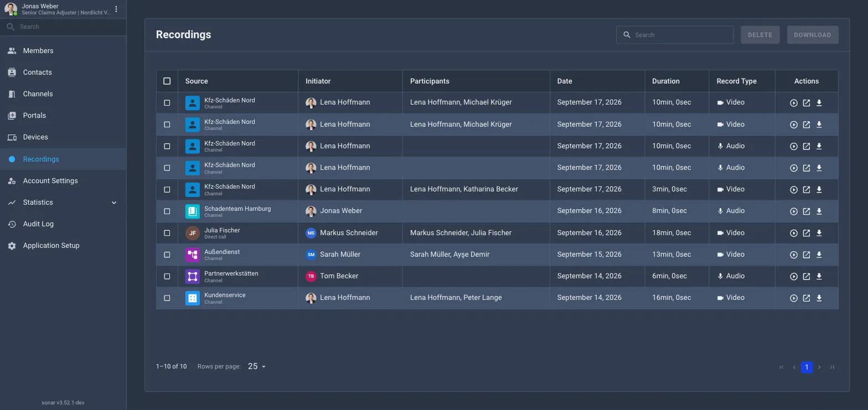
Task: Open Kundenservice recording in new window
Action: (807, 298)
